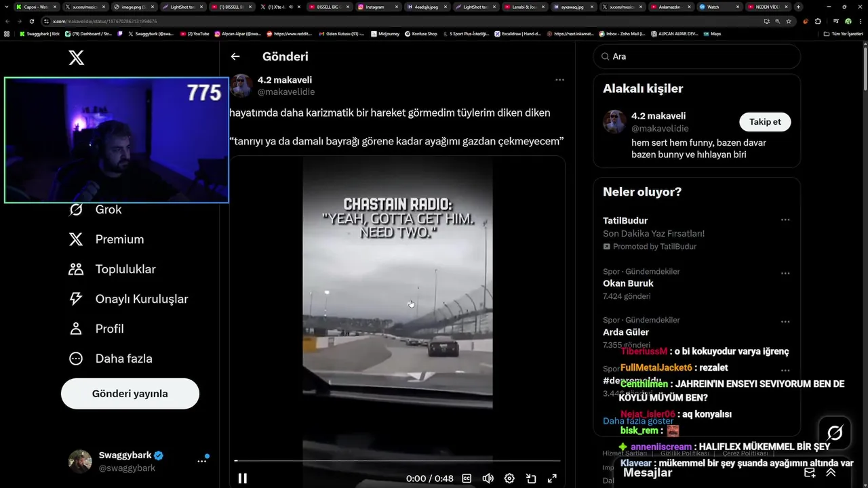Open the Maps bookmark
This screenshot has width=868, height=488.
click(712, 33)
